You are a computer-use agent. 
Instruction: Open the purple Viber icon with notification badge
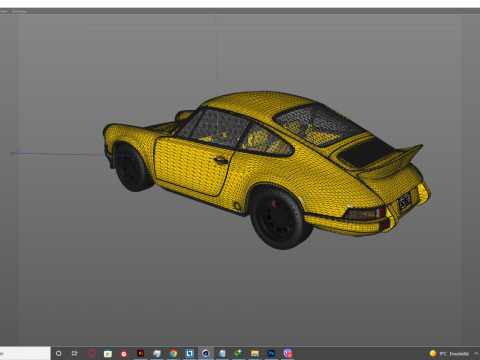pos(288,353)
